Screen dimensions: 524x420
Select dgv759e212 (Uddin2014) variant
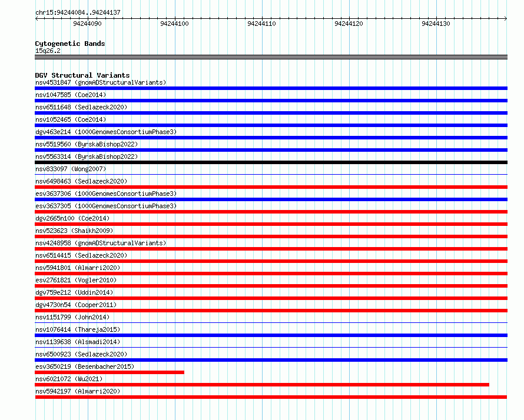tap(74, 292)
